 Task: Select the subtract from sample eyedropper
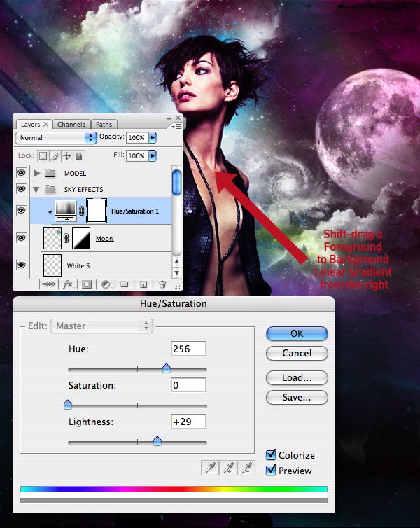pos(246,468)
